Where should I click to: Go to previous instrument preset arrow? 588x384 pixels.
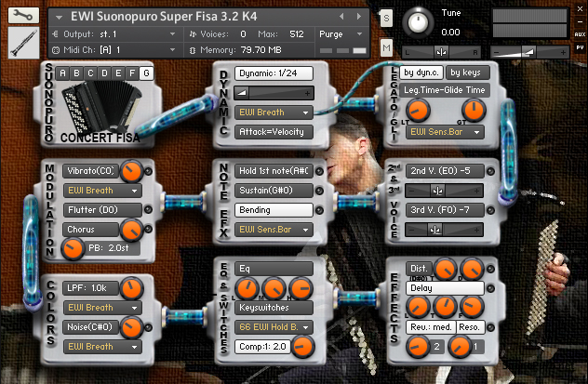click(341, 16)
